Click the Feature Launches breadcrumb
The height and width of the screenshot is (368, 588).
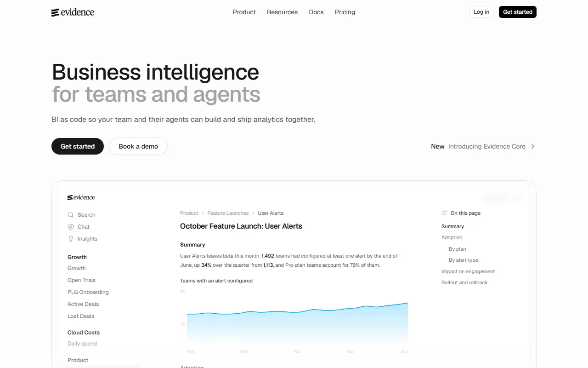[228, 213]
